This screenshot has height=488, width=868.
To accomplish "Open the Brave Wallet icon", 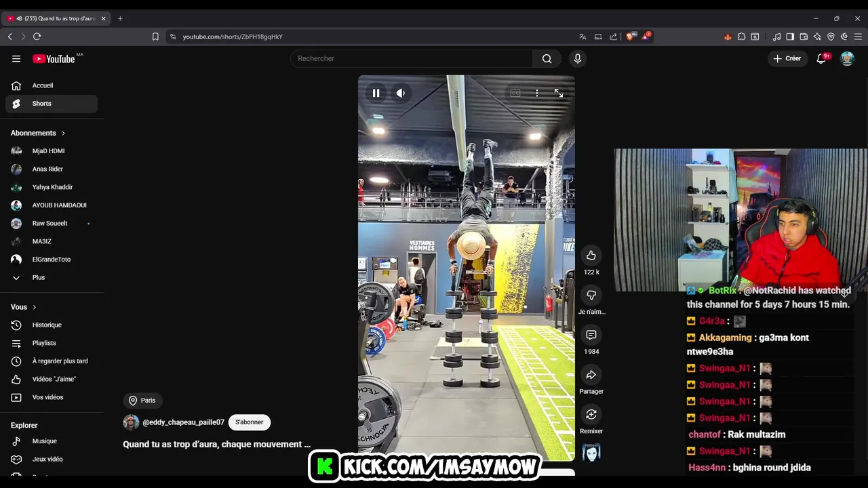I will tap(804, 37).
